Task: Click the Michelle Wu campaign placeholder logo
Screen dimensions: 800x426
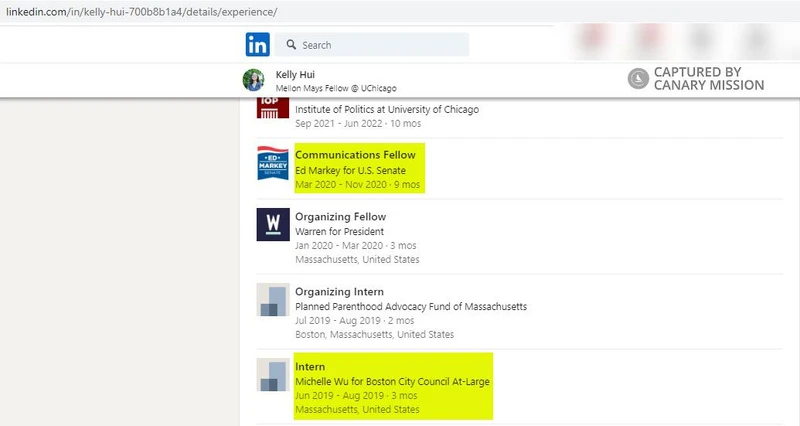Action: pos(273,374)
